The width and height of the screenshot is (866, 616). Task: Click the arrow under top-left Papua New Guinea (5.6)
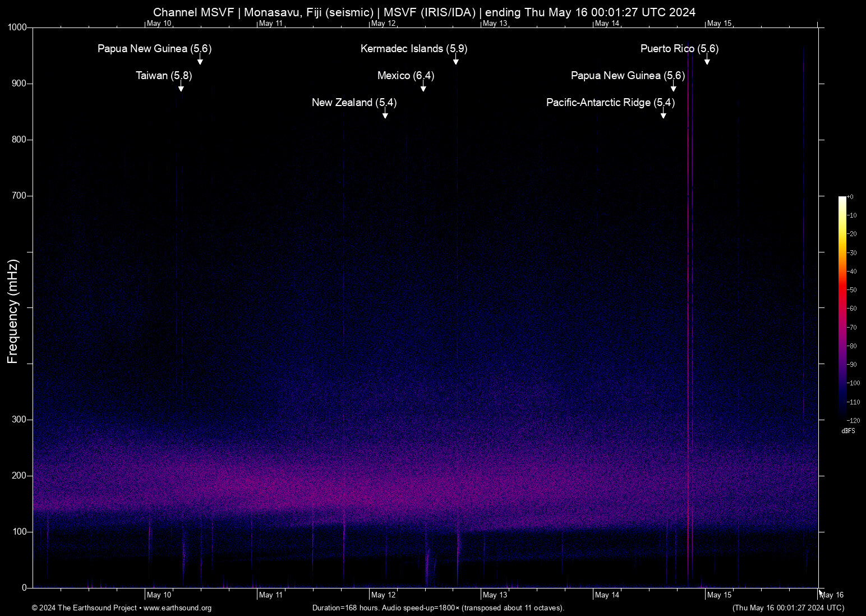pos(200,60)
